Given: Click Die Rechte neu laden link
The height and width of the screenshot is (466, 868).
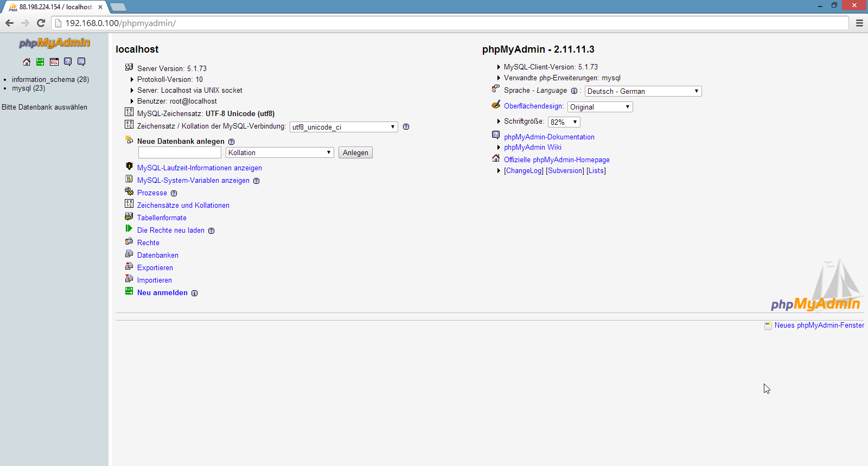Looking at the screenshot, I should coord(171,231).
